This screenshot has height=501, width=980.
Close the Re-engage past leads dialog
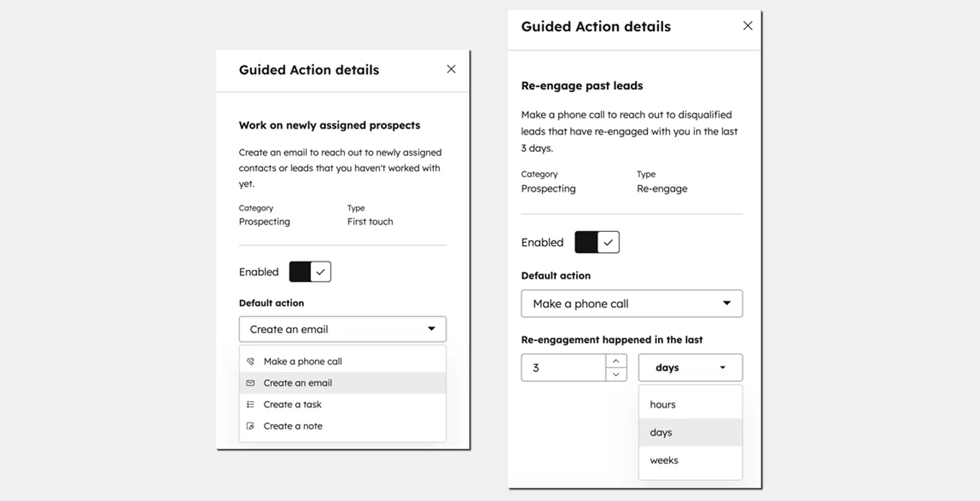click(747, 26)
